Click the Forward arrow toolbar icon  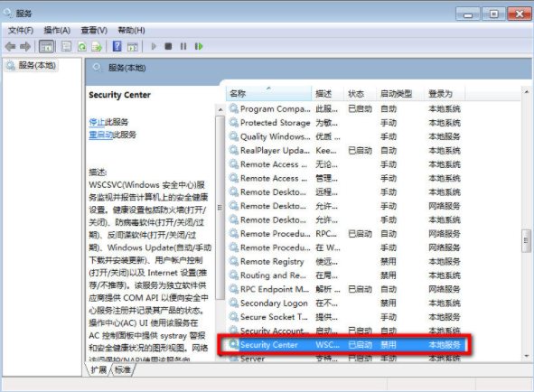[25, 46]
